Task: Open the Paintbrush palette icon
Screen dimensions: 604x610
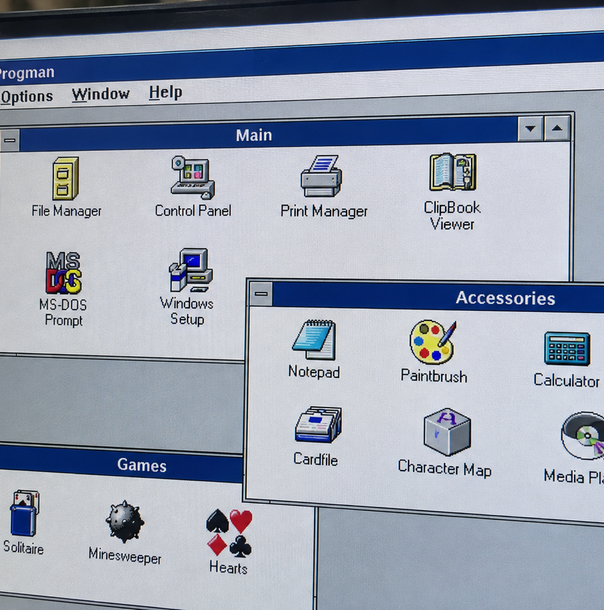Action: (x=433, y=342)
